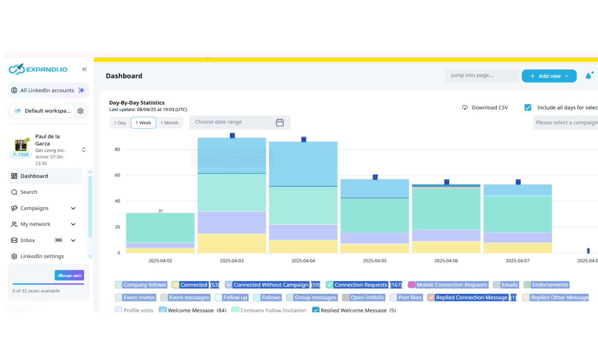Click the Manage seats button
Viewport: 598px width, 364px height.
[69, 275]
